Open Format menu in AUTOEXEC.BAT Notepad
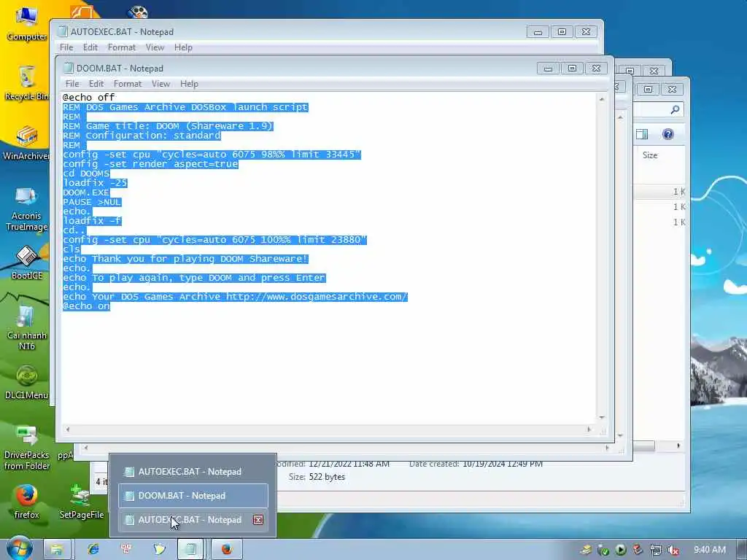Screen dimensions: 747x560 pyautogui.click(x=122, y=47)
